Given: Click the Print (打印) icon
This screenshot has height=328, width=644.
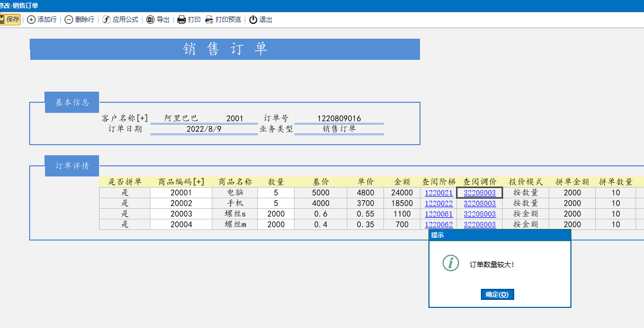Looking at the screenshot, I should point(182,20).
